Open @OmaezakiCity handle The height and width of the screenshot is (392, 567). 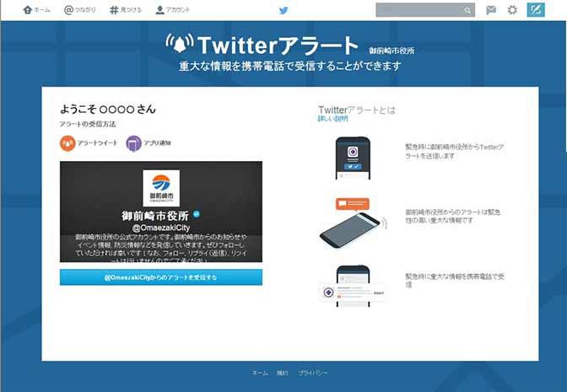161,228
